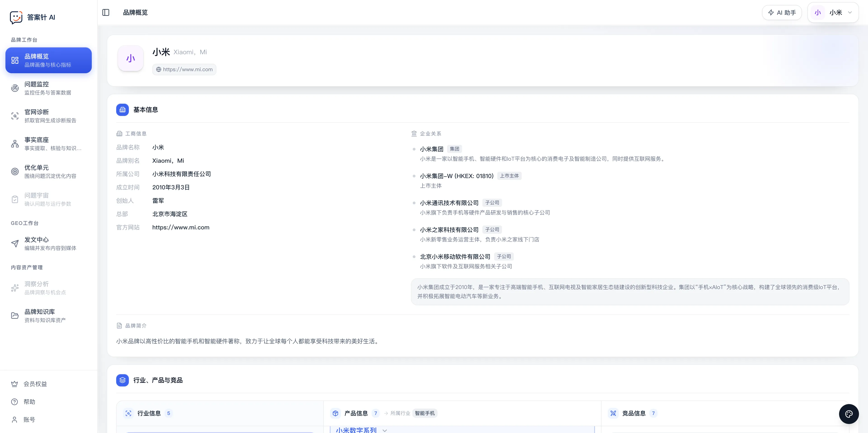Open 官网诊断 sidebar item
The height and width of the screenshot is (433, 868).
[x=49, y=116]
